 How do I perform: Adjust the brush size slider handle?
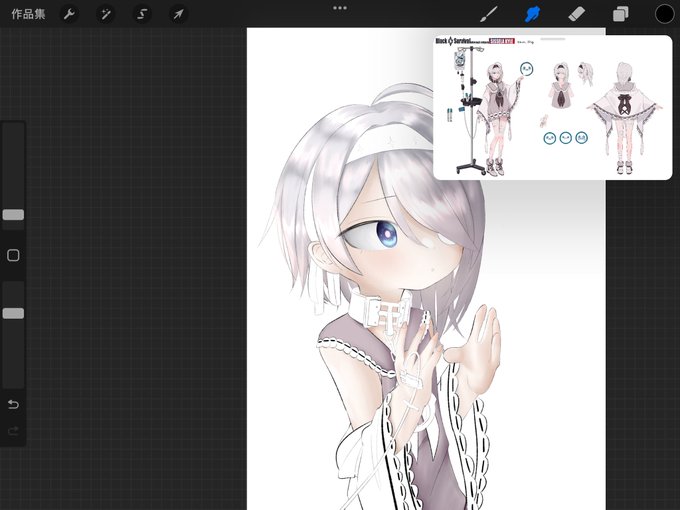point(13,215)
